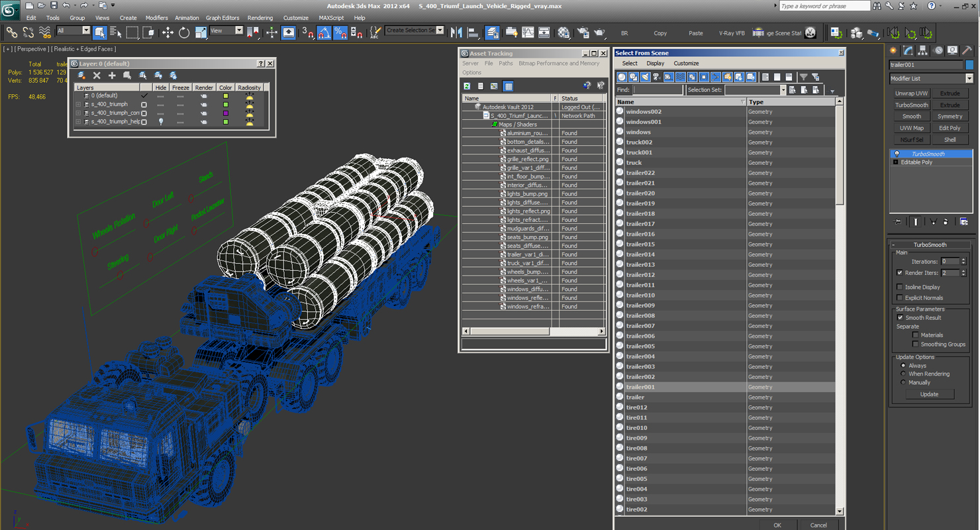The height and width of the screenshot is (530, 980).
Task: Select the When Rendering radio button
Action: (x=903, y=374)
